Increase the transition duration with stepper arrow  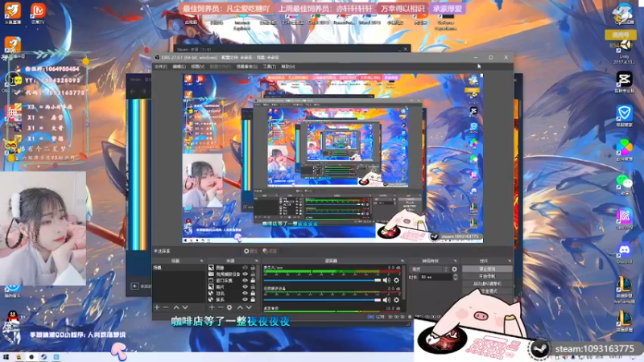455,275
